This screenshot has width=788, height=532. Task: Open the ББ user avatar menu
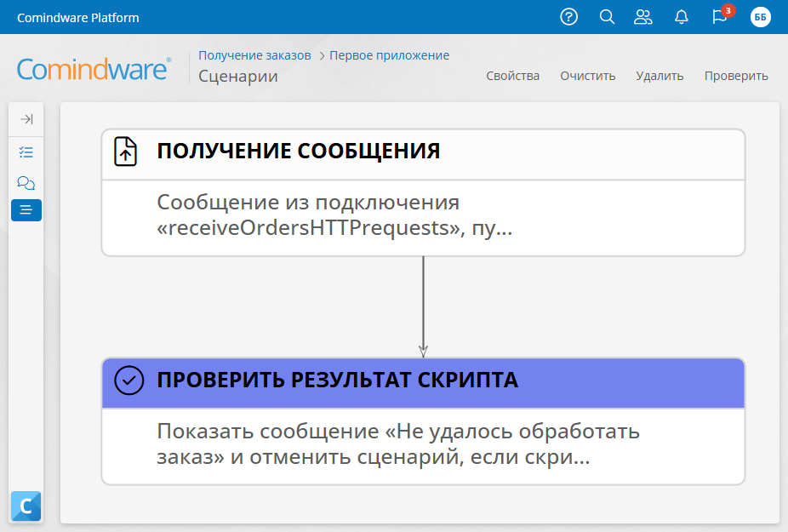760,16
